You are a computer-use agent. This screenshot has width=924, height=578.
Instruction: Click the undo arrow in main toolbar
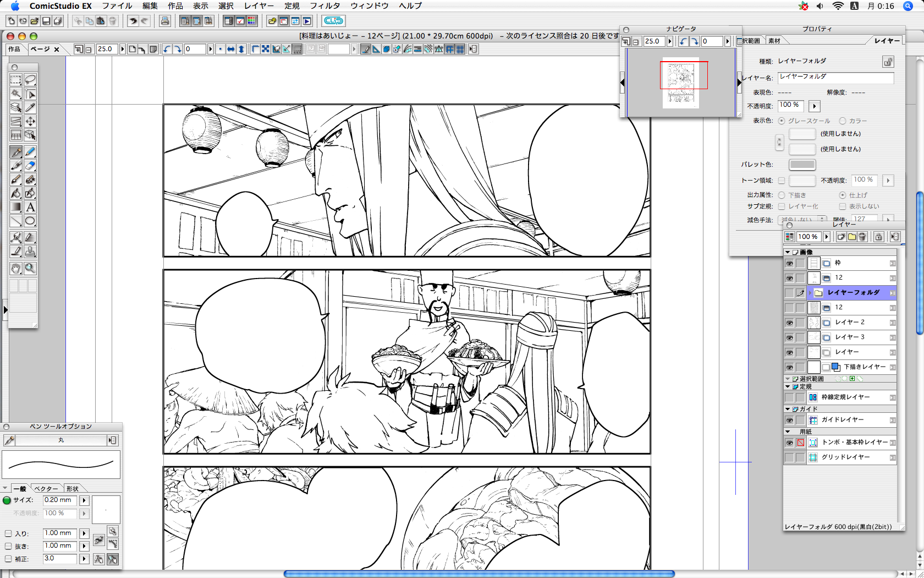tap(133, 21)
